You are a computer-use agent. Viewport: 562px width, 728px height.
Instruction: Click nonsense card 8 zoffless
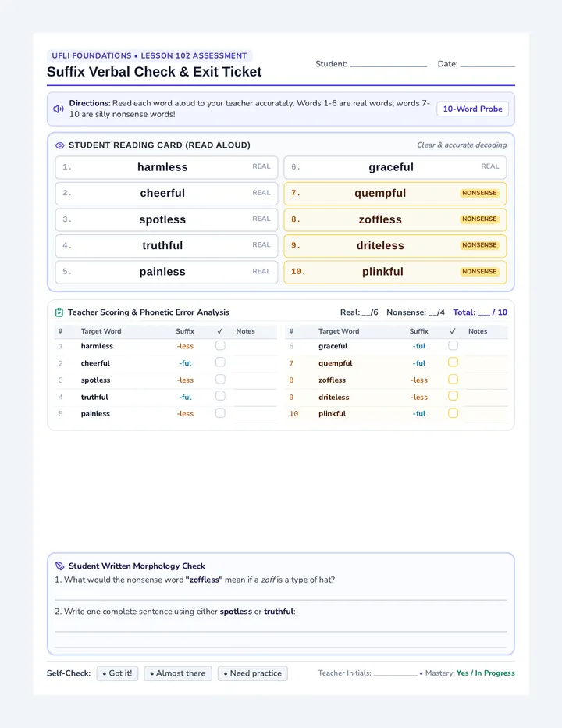(x=395, y=219)
